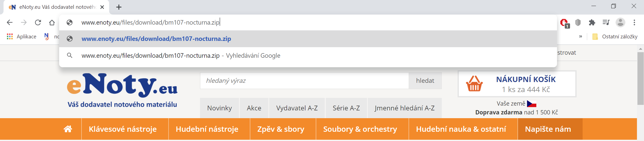644x141 pixels.
Task: Focus the hledaný výraz search field
Action: point(304,81)
